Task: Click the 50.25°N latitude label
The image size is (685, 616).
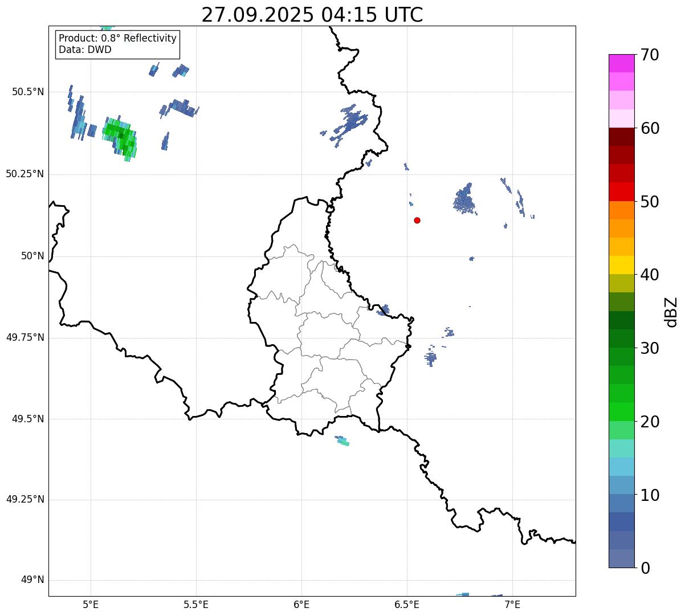Action: click(25, 174)
